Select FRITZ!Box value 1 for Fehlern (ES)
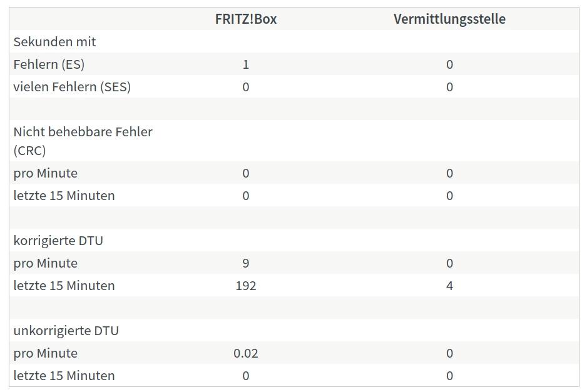 (x=245, y=64)
